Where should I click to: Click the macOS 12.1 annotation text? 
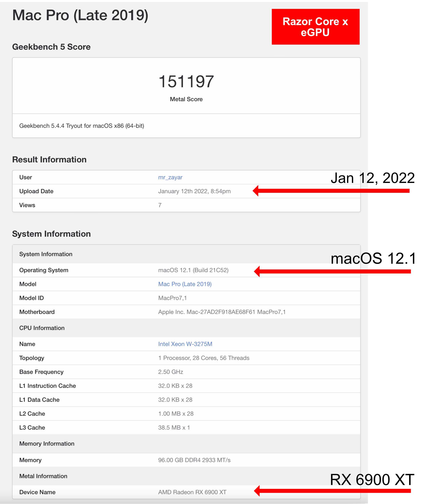pyautogui.click(x=373, y=258)
